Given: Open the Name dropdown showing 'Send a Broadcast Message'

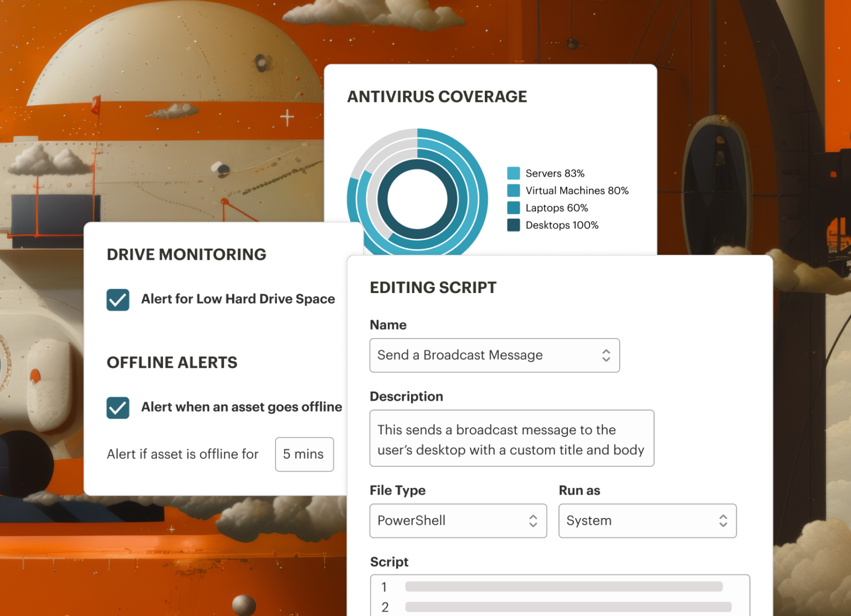Looking at the screenshot, I should coord(494,355).
